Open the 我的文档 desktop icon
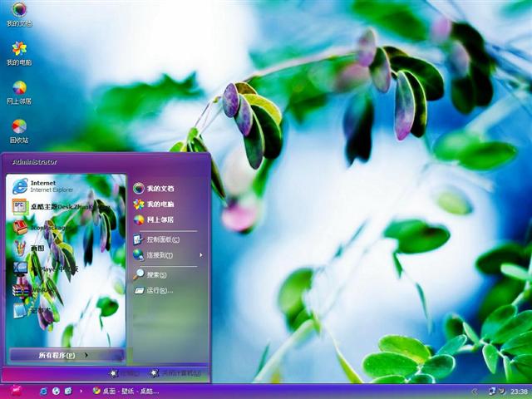Screen dimensions: 532x399 pos(19,14)
